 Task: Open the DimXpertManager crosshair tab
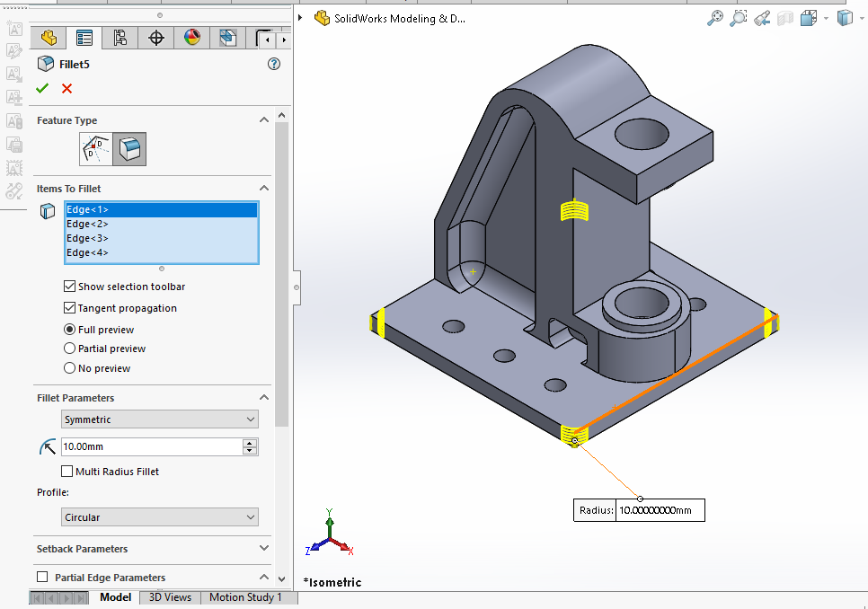click(156, 38)
